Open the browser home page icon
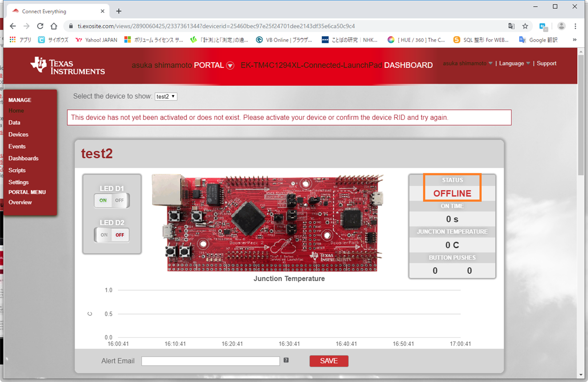 pyautogui.click(x=54, y=26)
